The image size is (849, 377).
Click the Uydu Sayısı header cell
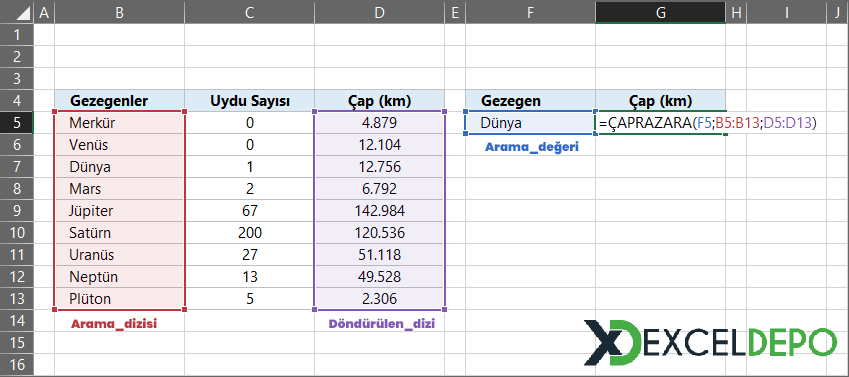pos(249,101)
